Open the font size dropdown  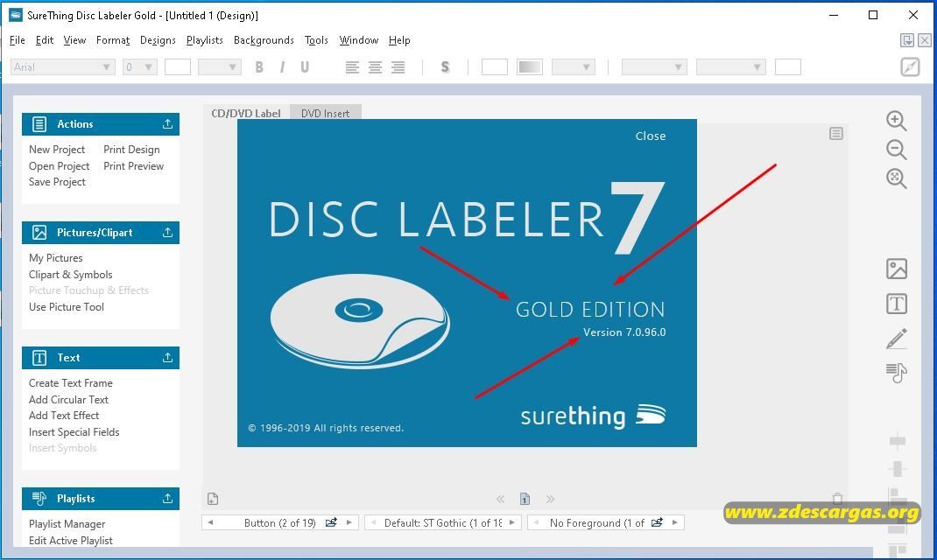[x=140, y=66]
